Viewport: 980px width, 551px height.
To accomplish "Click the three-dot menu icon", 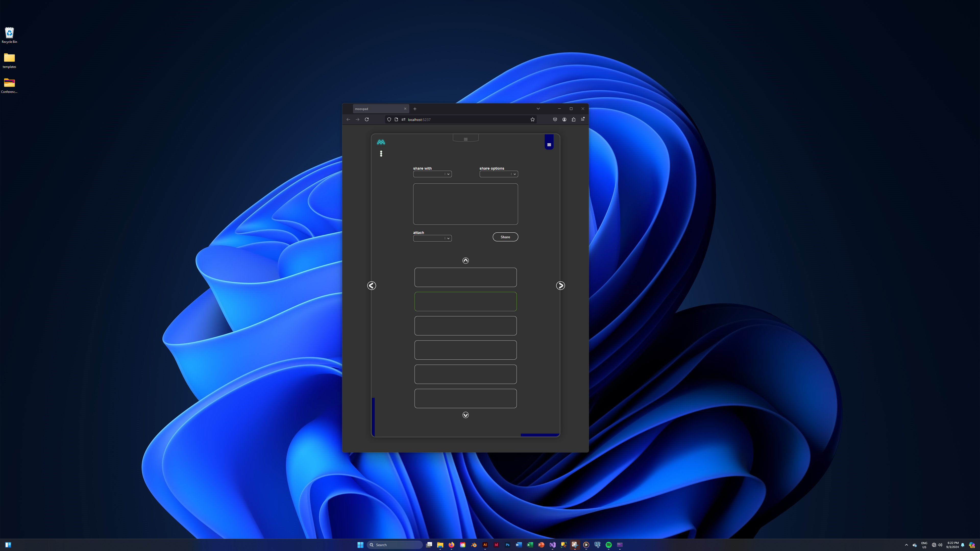I will (381, 153).
